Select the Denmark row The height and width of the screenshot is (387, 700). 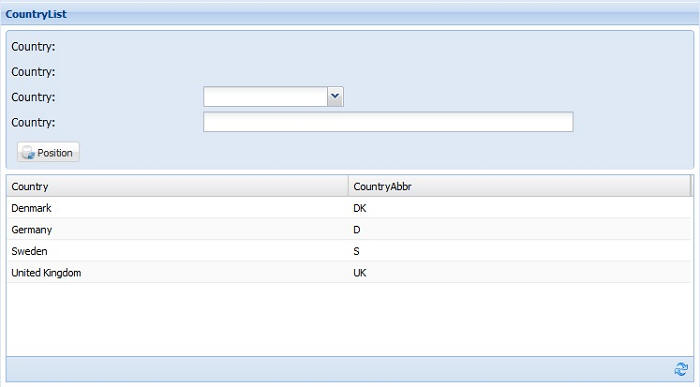point(349,208)
